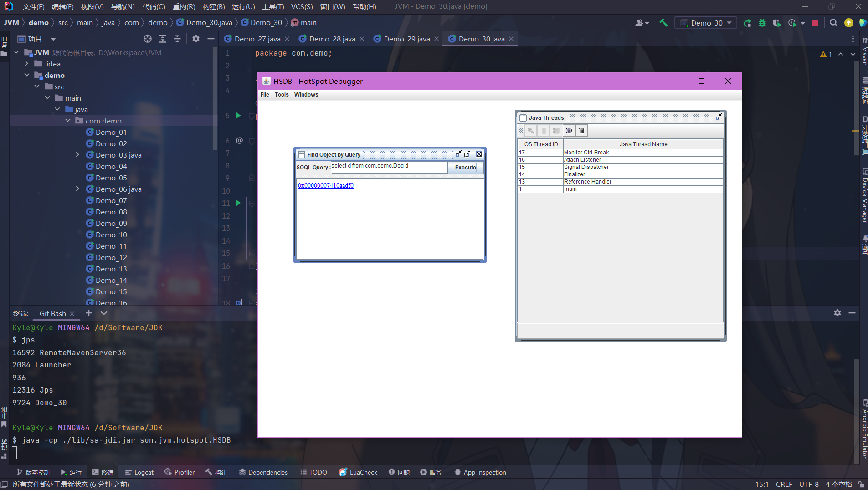
Task: Switch to the Demo_28.java tab
Action: (331, 39)
